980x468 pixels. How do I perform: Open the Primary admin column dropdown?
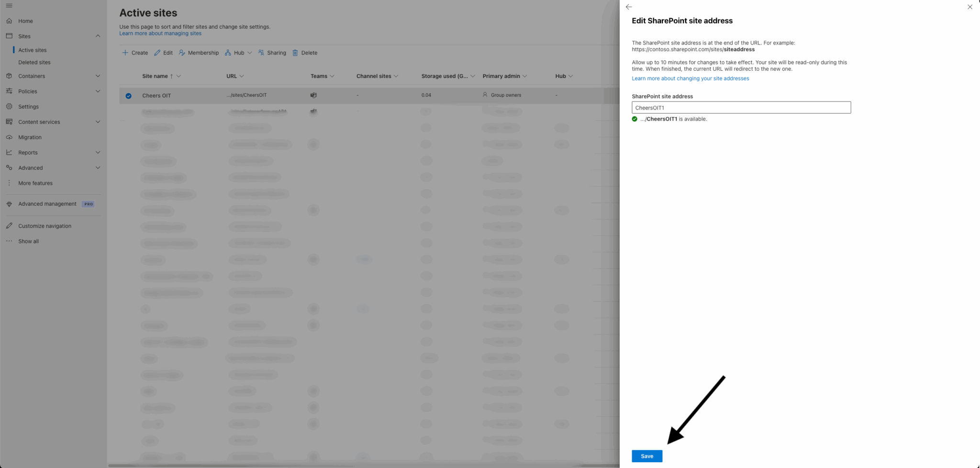(525, 76)
